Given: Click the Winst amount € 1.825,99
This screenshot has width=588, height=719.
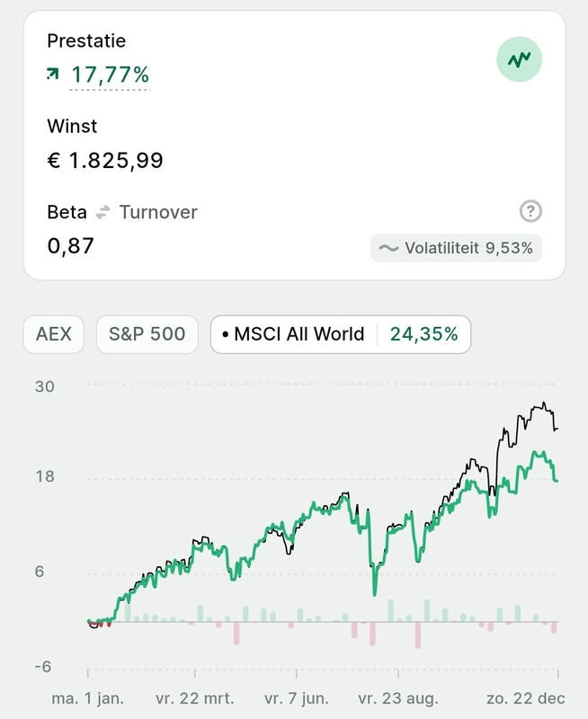Looking at the screenshot, I should [105, 161].
